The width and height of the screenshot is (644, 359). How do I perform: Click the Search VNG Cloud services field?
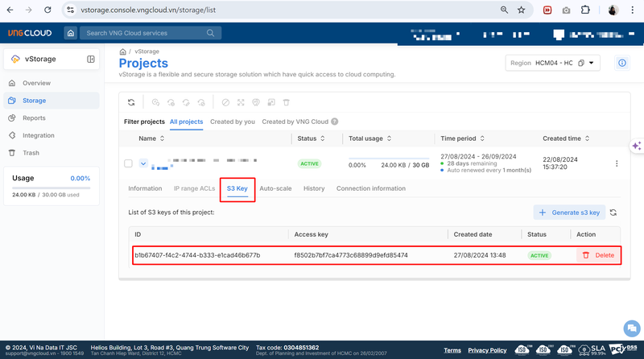[150, 33]
